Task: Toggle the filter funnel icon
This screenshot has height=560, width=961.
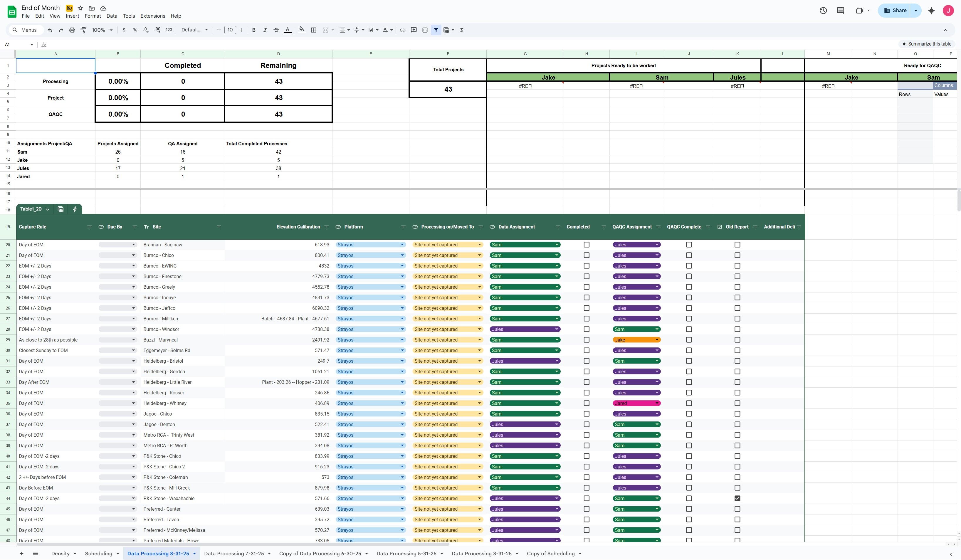Action: tap(436, 30)
